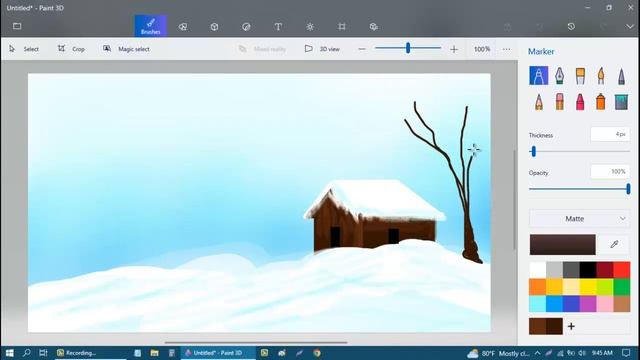Viewport: 640px width, 360px height.
Task: Open the Matte material dropdown
Action: (x=580, y=219)
